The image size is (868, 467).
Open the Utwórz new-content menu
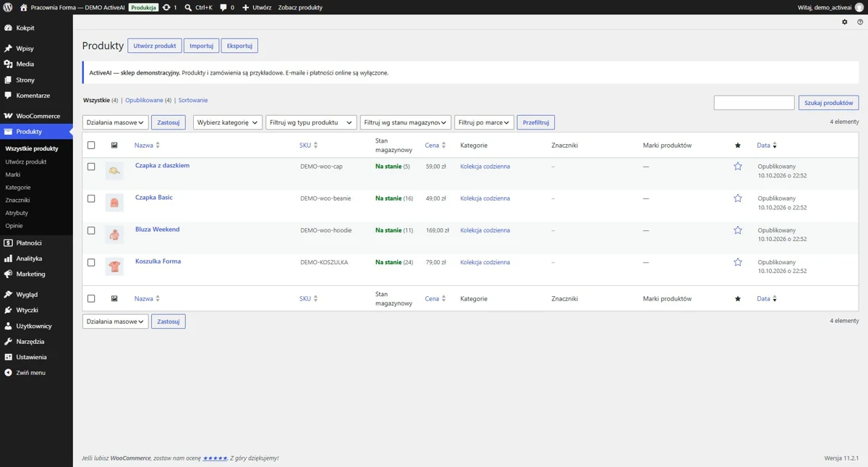click(x=257, y=7)
